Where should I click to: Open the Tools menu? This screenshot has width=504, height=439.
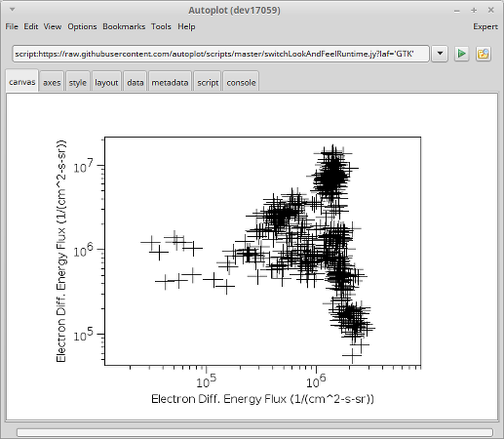(161, 26)
